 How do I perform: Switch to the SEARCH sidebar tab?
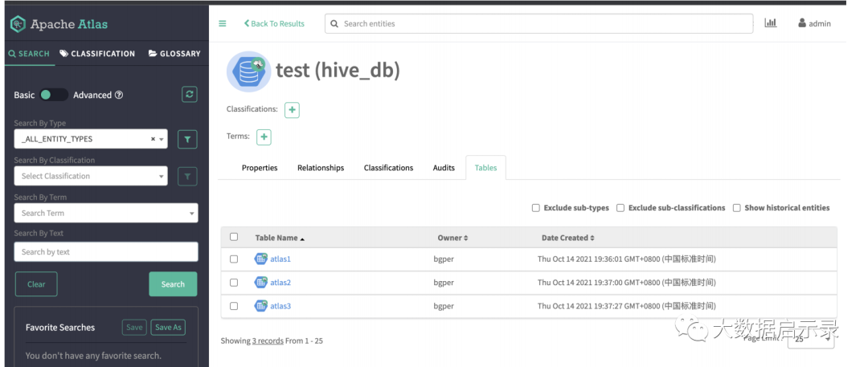[x=30, y=54]
